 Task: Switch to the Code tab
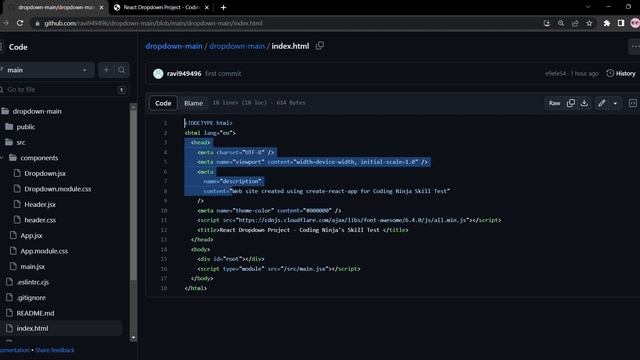click(x=163, y=103)
